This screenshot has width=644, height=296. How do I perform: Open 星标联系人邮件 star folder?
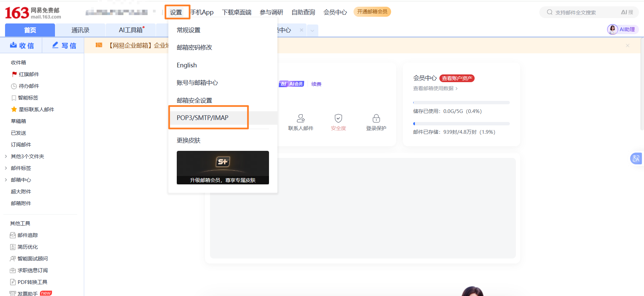click(x=33, y=109)
